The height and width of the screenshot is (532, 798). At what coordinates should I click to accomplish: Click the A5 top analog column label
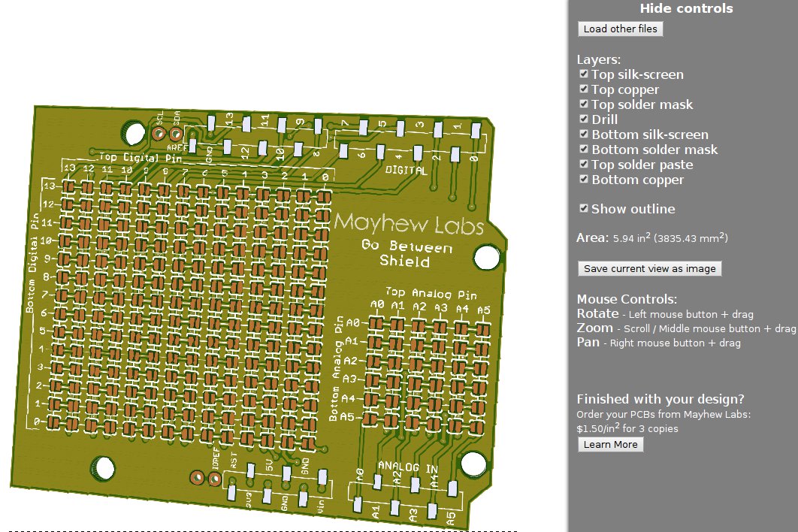pos(483,310)
